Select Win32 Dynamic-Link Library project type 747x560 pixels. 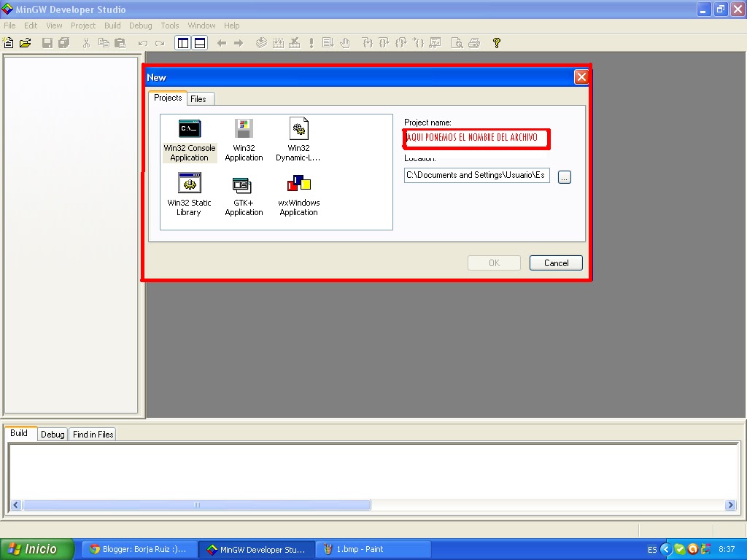click(x=298, y=141)
